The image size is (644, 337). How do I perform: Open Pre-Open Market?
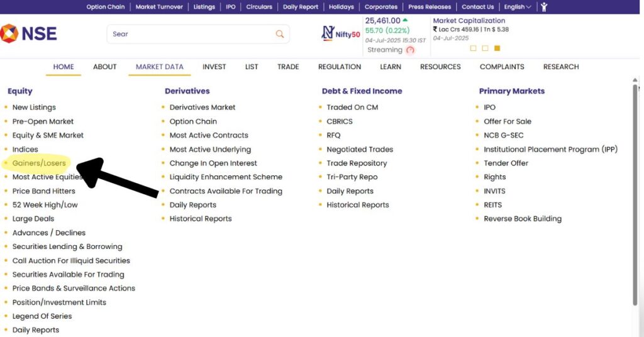[x=43, y=121]
